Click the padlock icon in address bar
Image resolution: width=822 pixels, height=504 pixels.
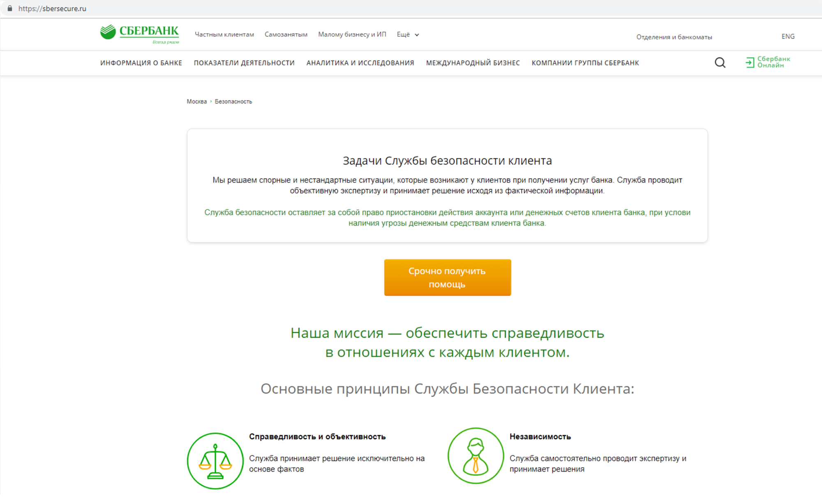tap(10, 8)
